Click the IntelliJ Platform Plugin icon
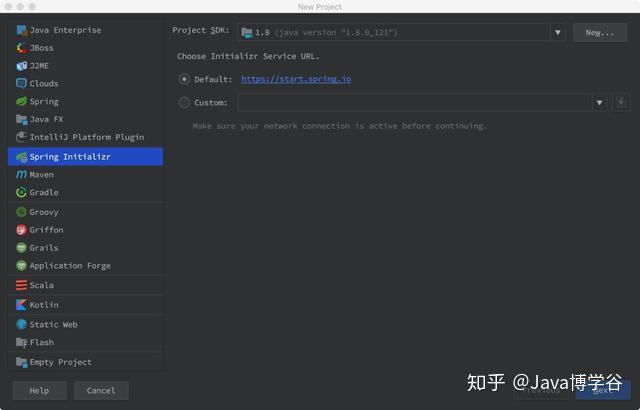The width and height of the screenshot is (640, 410). pos(22,137)
